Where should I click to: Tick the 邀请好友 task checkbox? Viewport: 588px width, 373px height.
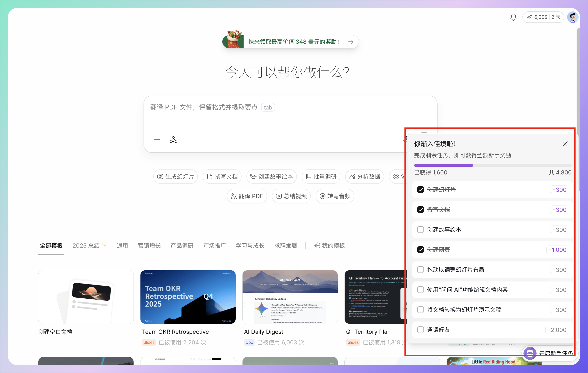point(420,330)
